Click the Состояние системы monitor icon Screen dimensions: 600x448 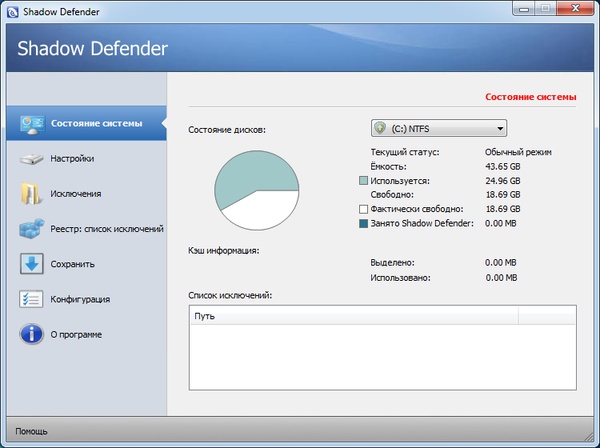32,124
